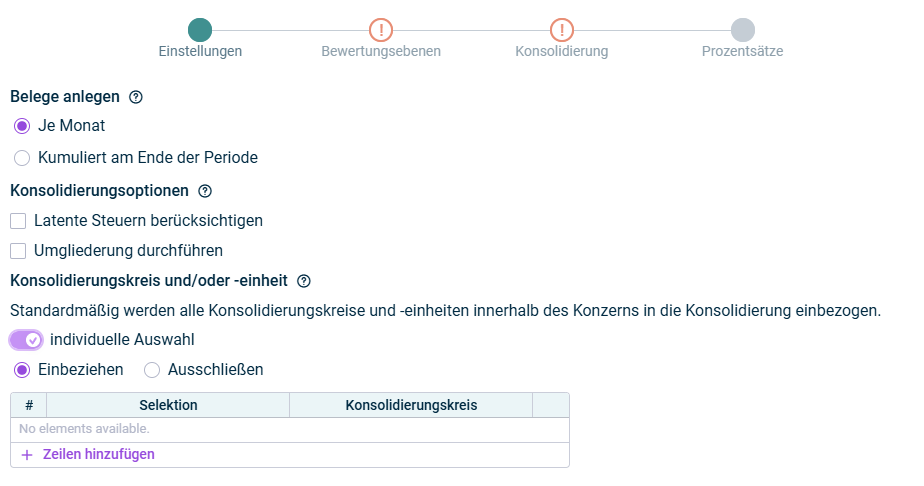Click the Einstellungen step circle icon

click(x=200, y=30)
